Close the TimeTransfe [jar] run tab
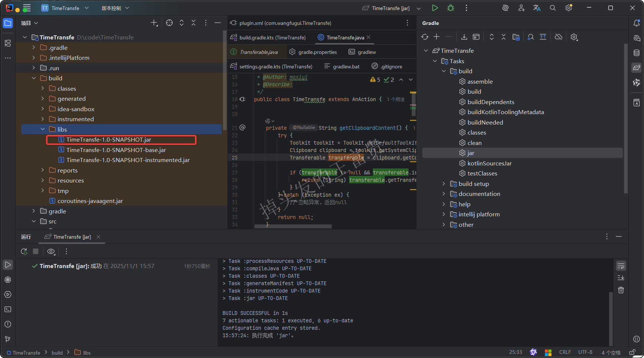 click(98, 237)
